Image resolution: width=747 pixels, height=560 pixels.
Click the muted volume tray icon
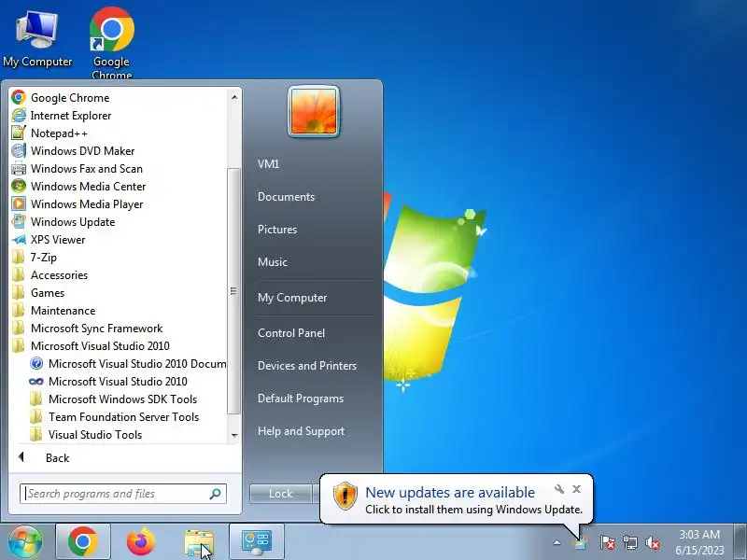click(x=652, y=542)
